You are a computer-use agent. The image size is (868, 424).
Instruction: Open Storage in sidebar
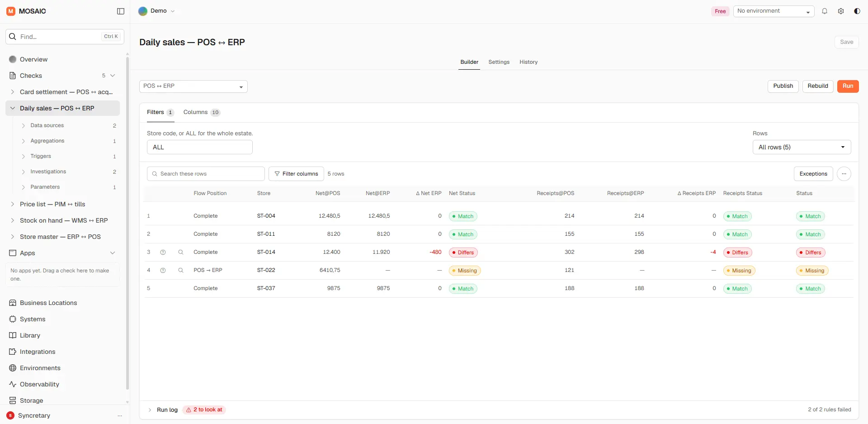click(63, 400)
